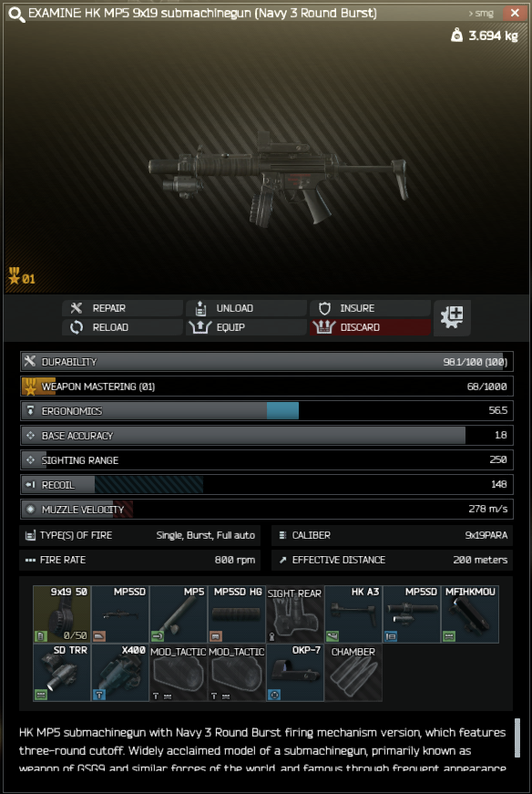
Task: Click the red DISCARD button
Action: 370,327
